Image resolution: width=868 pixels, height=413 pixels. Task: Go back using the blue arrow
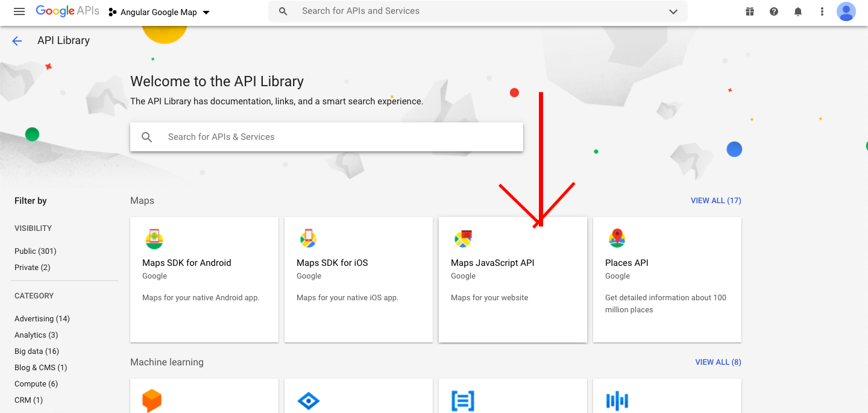[17, 41]
